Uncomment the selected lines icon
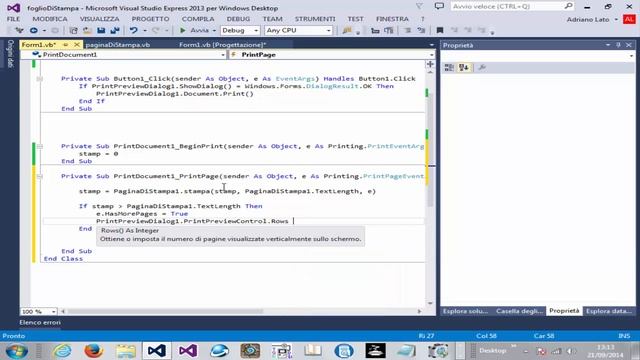The height and width of the screenshot is (360, 640). pyautogui.click(x=421, y=31)
